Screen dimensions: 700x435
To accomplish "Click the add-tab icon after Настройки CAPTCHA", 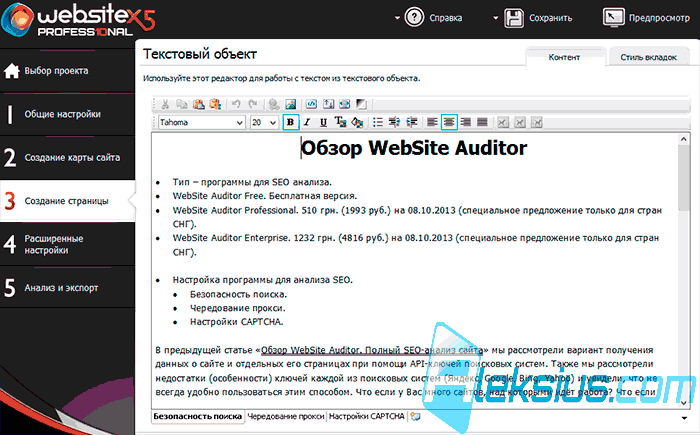I will click(x=416, y=417).
